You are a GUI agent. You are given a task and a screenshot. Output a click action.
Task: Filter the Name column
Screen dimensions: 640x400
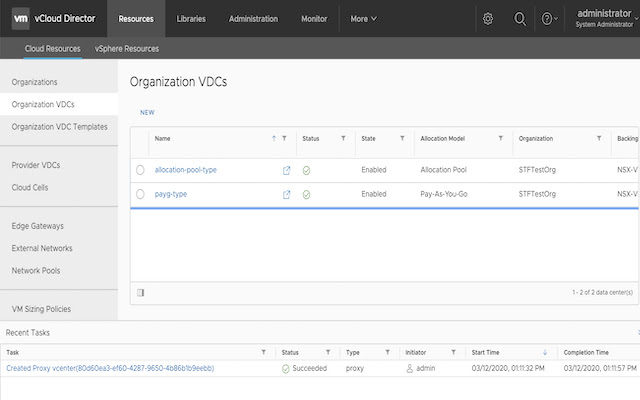tap(284, 138)
